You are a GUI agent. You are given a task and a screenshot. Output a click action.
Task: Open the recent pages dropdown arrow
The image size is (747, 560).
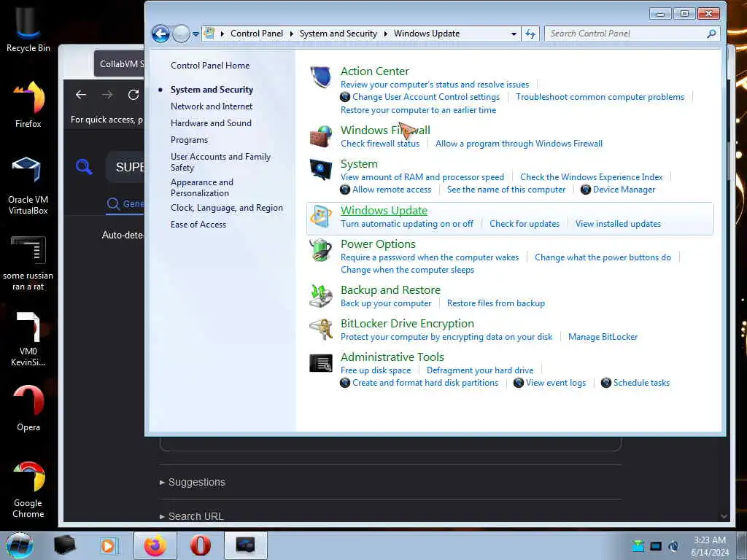[196, 34]
